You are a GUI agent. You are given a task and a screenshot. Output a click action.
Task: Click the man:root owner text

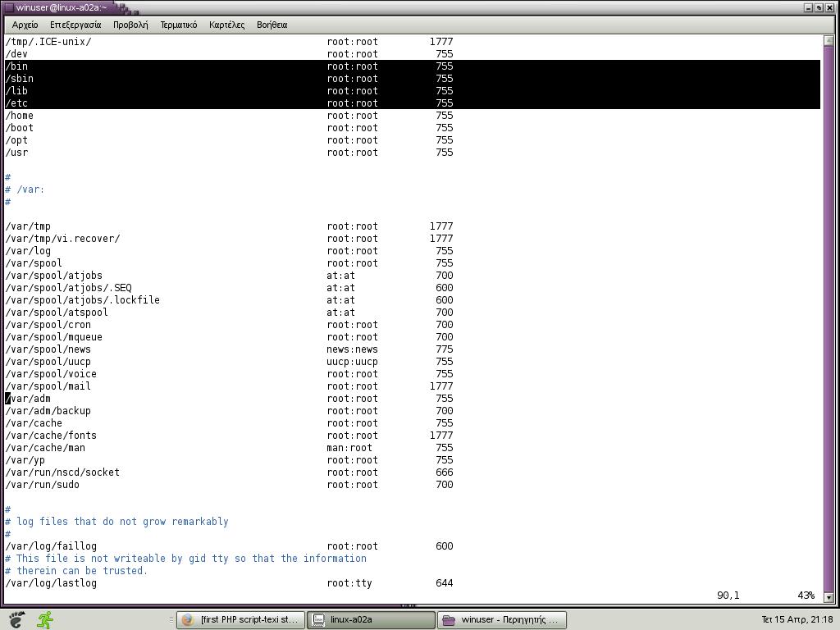point(349,449)
